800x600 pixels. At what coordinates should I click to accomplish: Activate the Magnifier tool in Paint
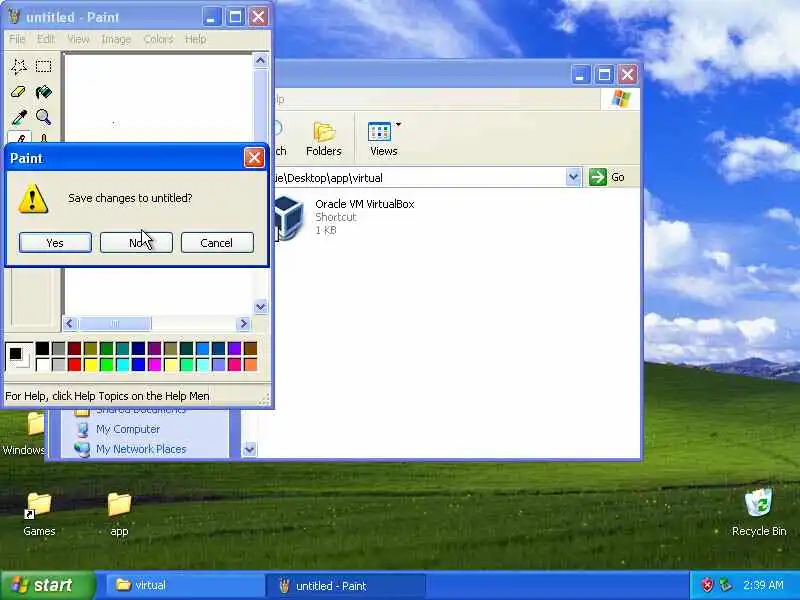pyautogui.click(x=43, y=117)
